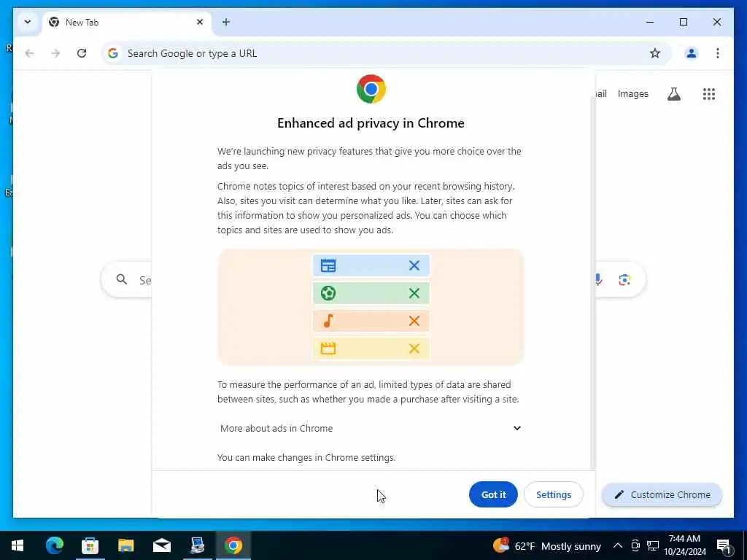
Task: Open File Explorer from taskbar
Action: (x=125, y=545)
